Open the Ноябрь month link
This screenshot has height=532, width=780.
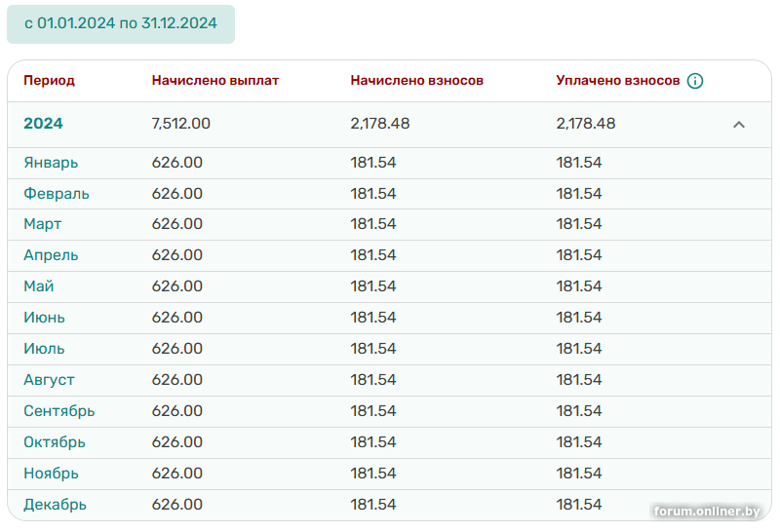click(51, 474)
